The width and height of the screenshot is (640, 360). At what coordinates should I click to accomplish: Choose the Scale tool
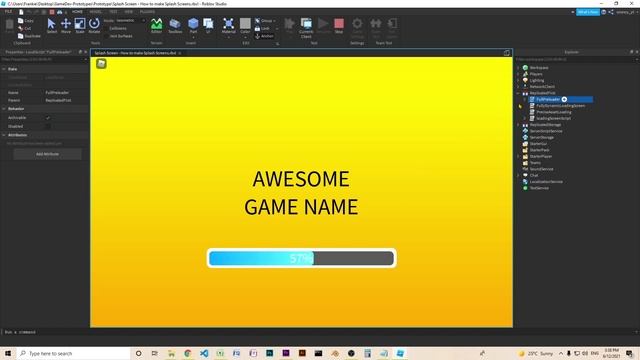(80, 25)
